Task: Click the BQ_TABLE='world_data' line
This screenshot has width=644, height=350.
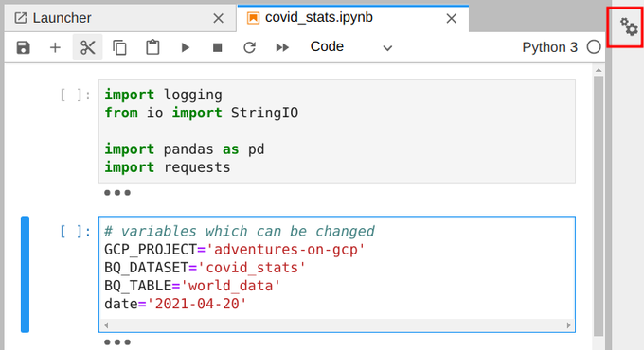Action: [x=192, y=286]
